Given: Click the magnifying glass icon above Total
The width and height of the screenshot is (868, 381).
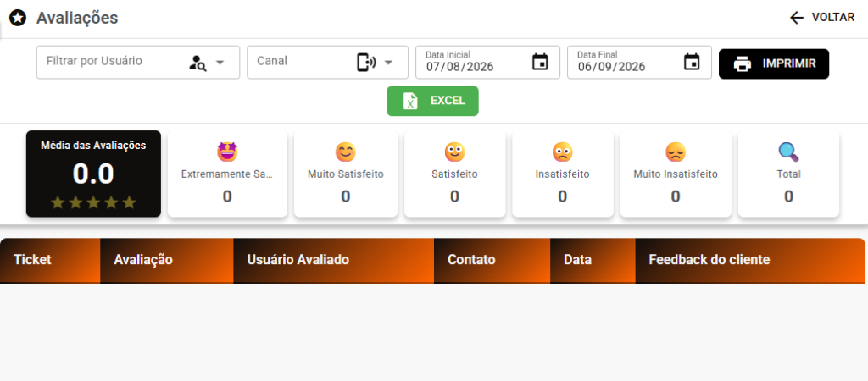Looking at the screenshot, I should pos(789,152).
